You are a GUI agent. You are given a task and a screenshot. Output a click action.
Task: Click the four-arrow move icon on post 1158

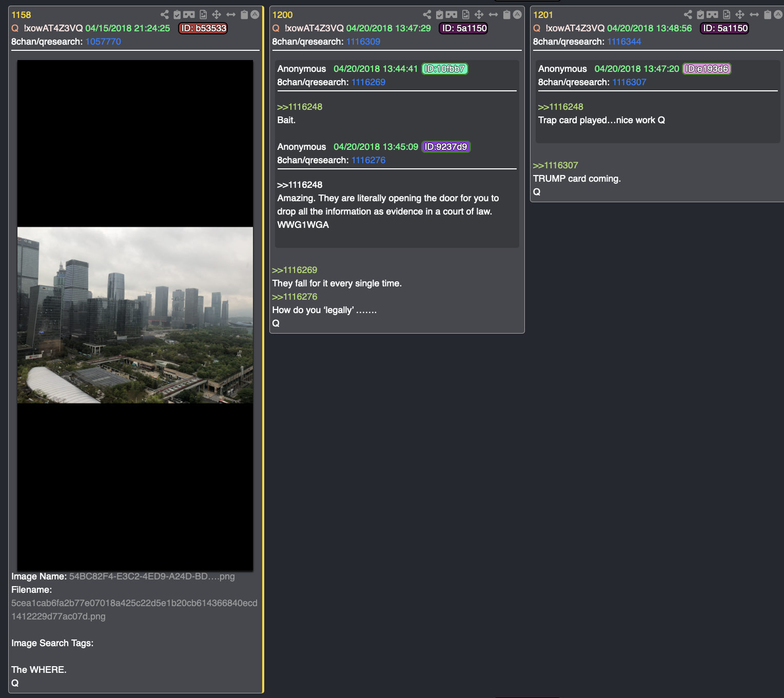click(217, 15)
